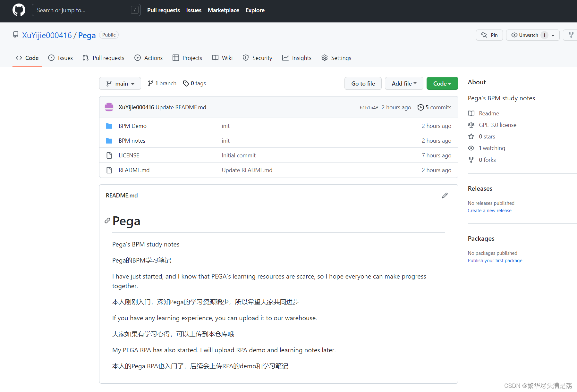This screenshot has width=577, height=392.
Task: Open the Projects tab
Action: tap(187, 58)
